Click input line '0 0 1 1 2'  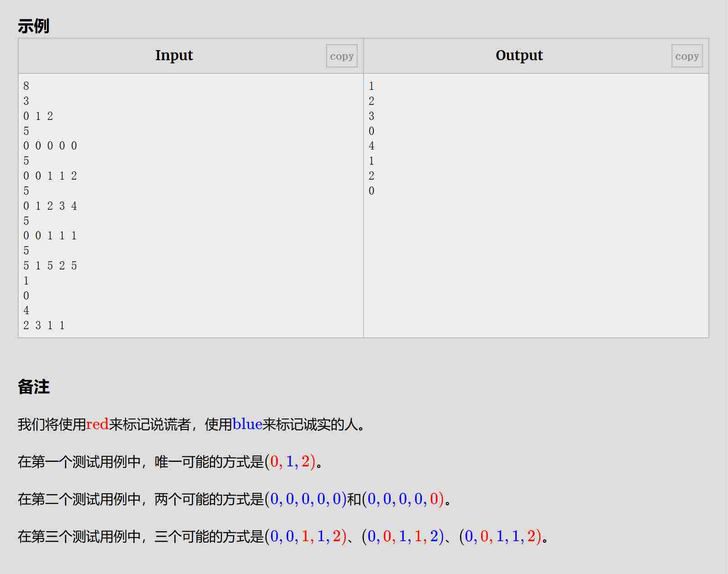pyautogui.click(x=50, y=176)
